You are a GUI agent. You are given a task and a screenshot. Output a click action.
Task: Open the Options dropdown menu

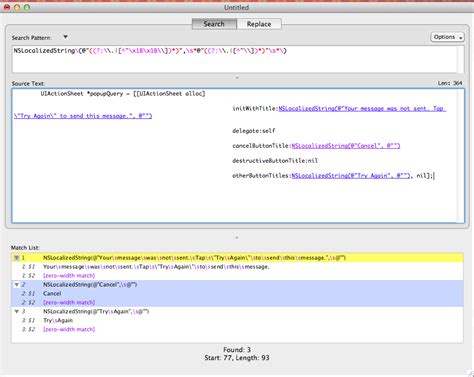click(x=447, y=37)
